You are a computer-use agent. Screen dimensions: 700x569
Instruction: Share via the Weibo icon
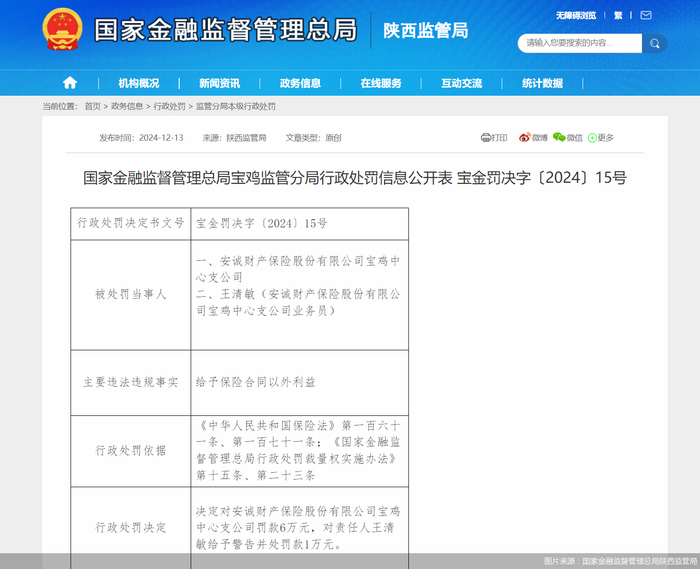tap(525, 137)
